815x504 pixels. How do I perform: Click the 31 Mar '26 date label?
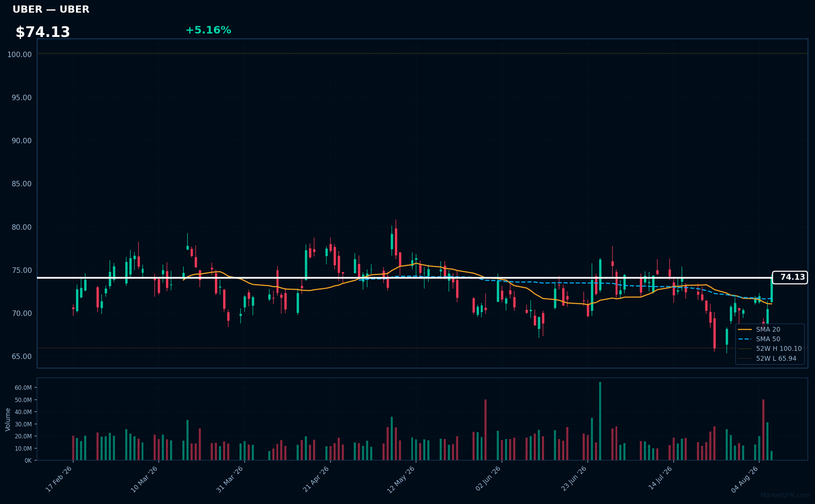[x=230, y=479]
